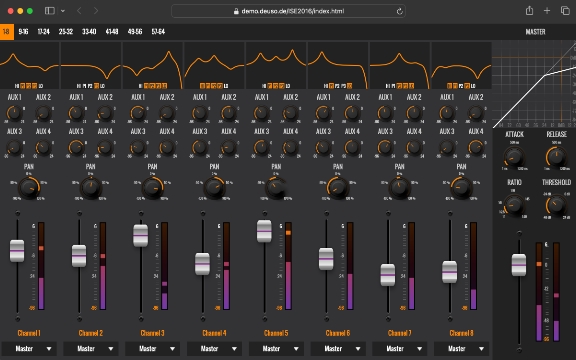Click the AUX 3 knob on Channel 3

click(x=138, y=147)
